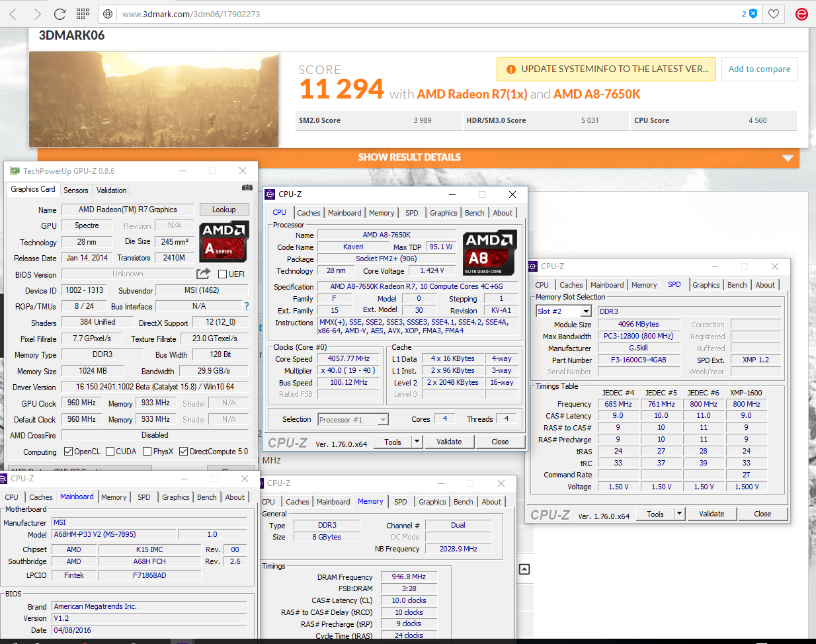Click the BIOS date 04/08/2016 field

pos(149,630)
